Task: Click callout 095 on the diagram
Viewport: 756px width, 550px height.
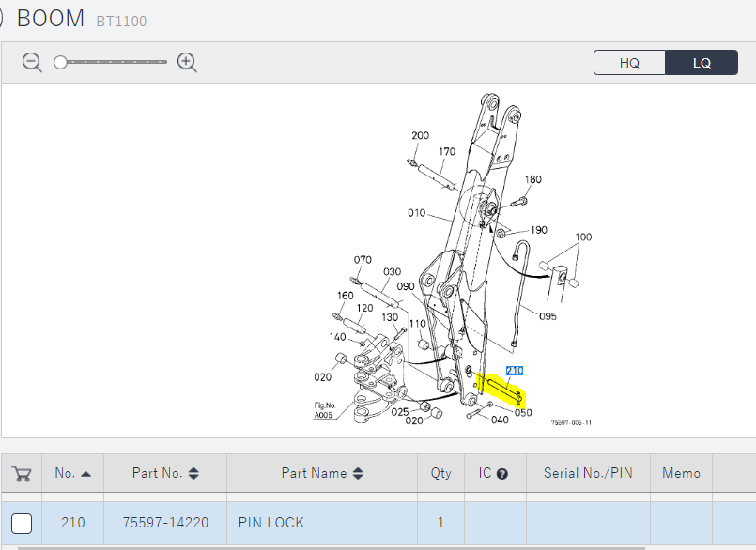Action: coord(548,316)
